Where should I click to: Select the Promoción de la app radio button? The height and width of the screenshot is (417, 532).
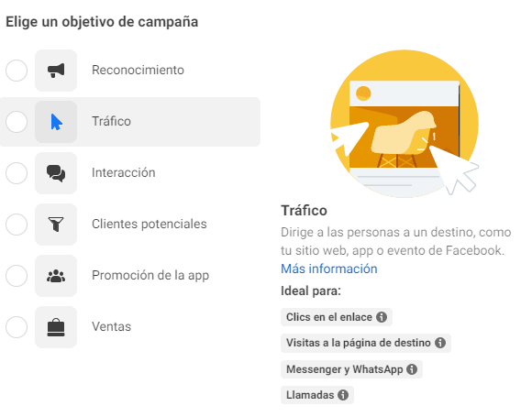tap(17, 276)
